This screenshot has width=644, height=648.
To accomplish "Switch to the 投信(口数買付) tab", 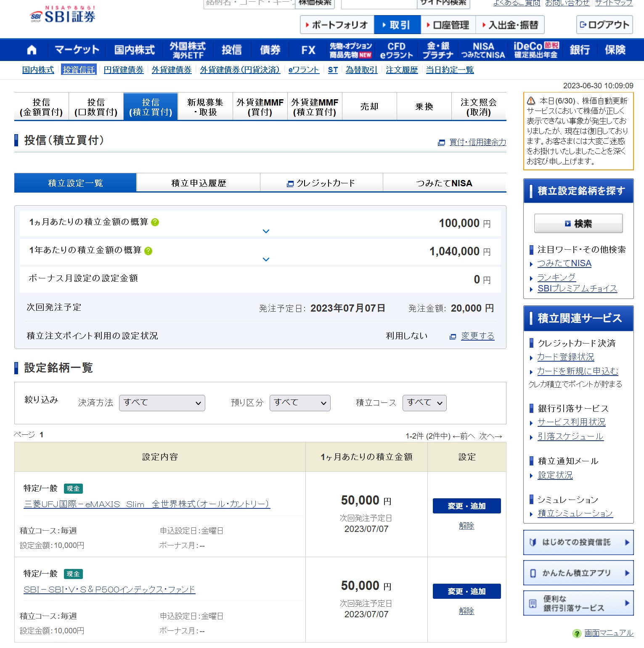I will click(96, 107).
